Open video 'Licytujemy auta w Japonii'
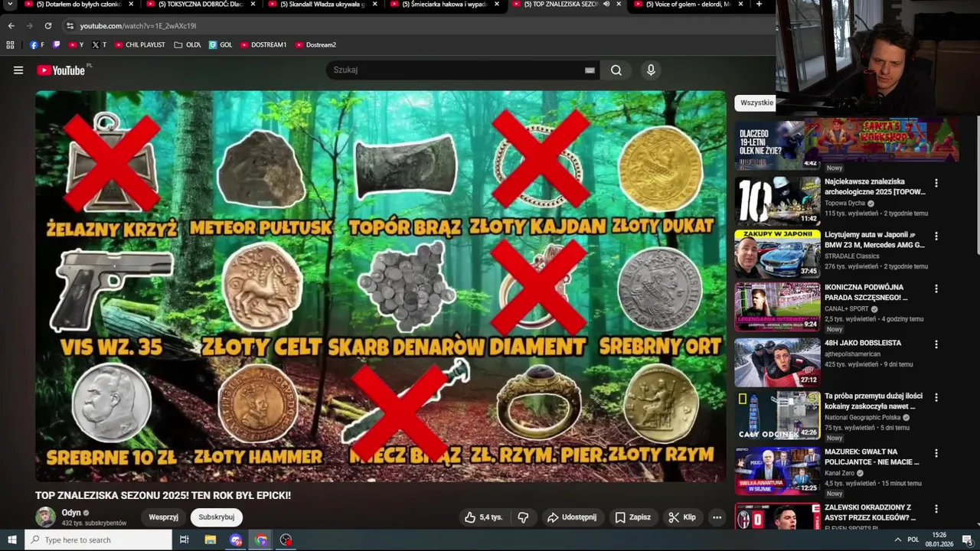 click(874, 240)
